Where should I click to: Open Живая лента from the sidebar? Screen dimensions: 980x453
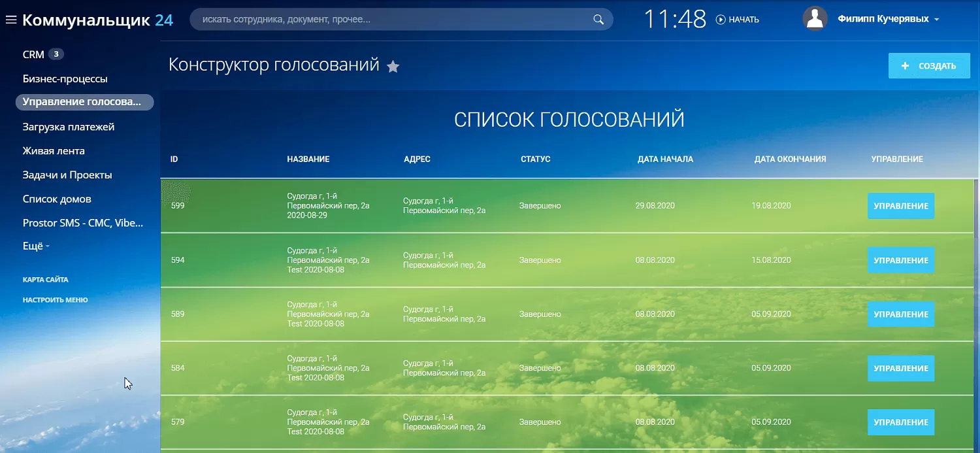pyautogui.click(x=52, y=150)
